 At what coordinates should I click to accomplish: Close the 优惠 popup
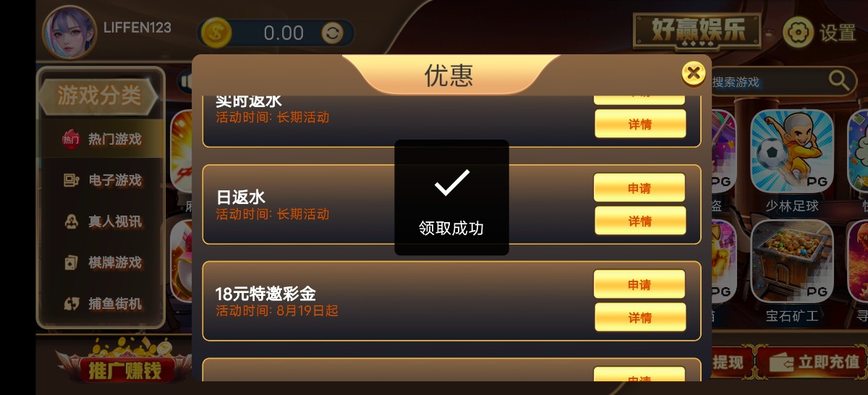click(x=694, y=72)
